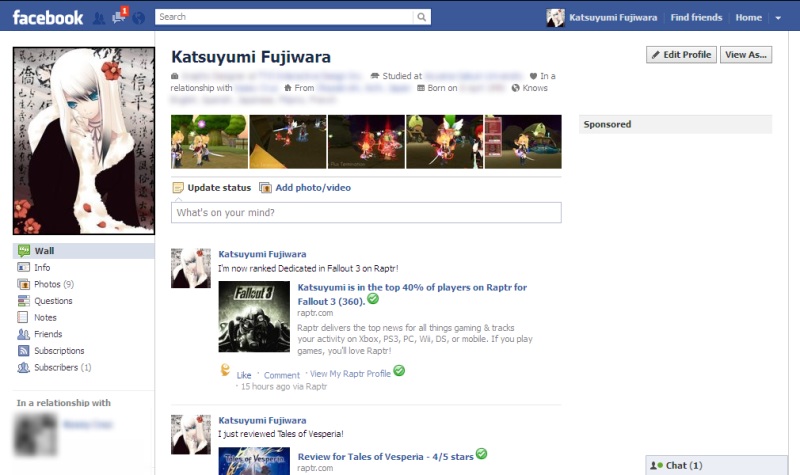Focus the top Search field

pos(284,17)
